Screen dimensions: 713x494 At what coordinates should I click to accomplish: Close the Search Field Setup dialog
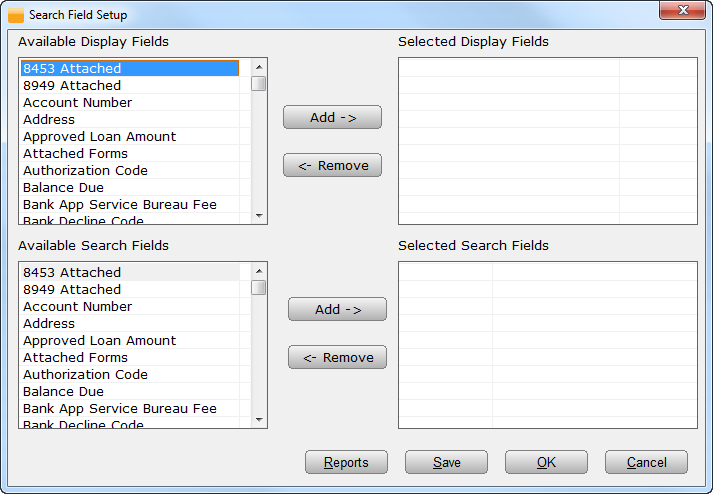683,10
